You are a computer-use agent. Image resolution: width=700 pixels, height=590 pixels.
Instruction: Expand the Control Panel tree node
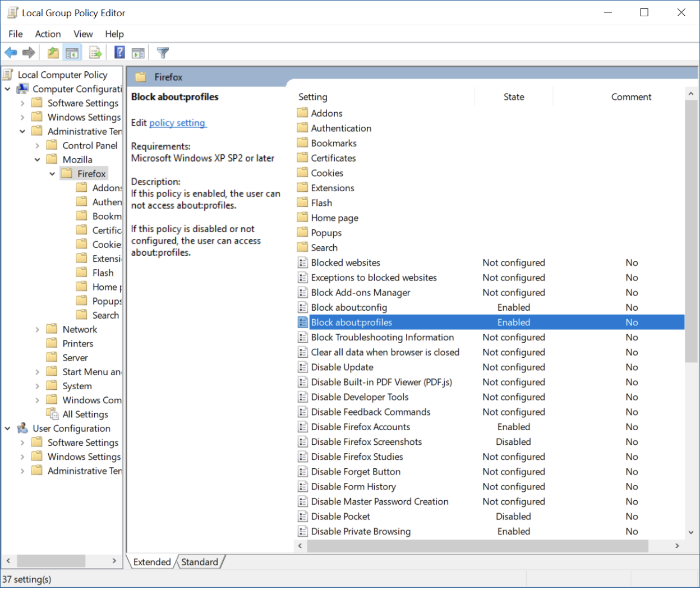pos(38,145)
